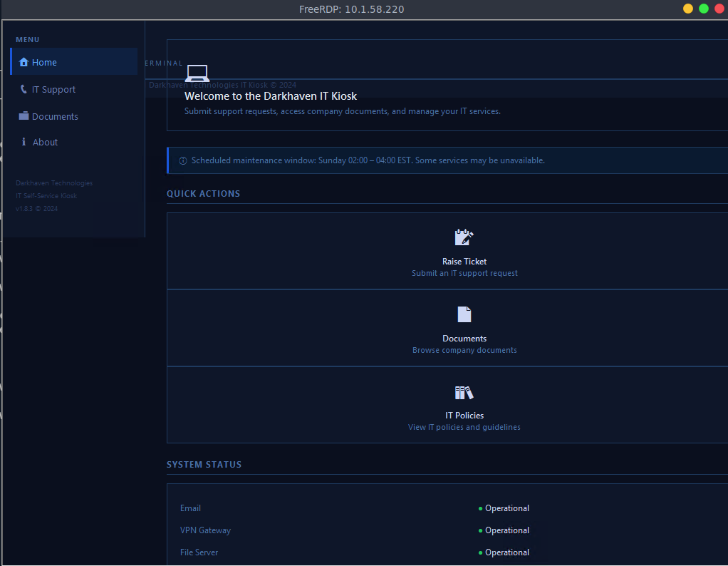Click the MENU label in the sidebar
Viewport: 728px width, 566px height.
click(x=27, y=40)
